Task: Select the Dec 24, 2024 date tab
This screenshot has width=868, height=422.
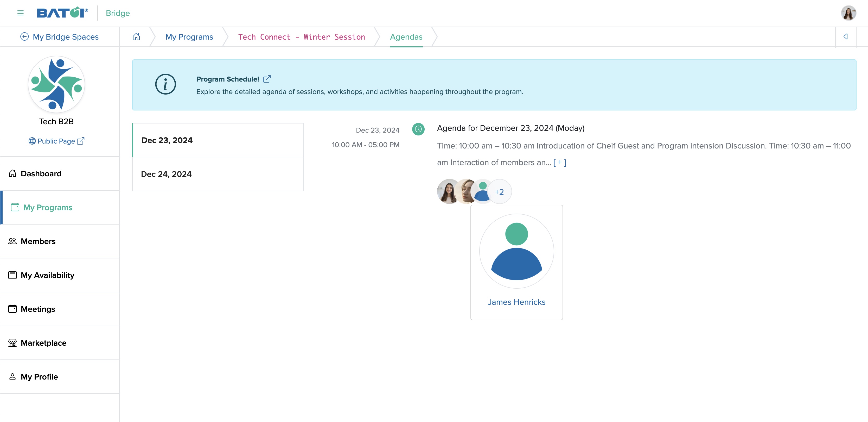Action: coord(218,174)
